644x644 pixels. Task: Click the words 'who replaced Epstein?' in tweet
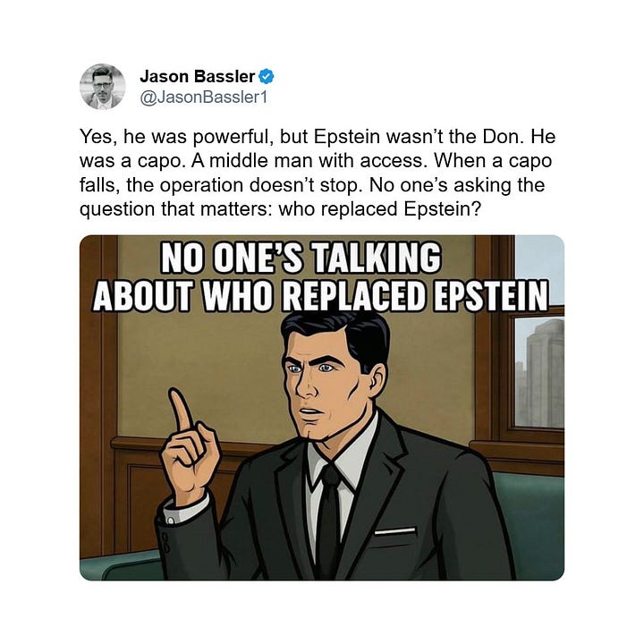tap(379, 209)
